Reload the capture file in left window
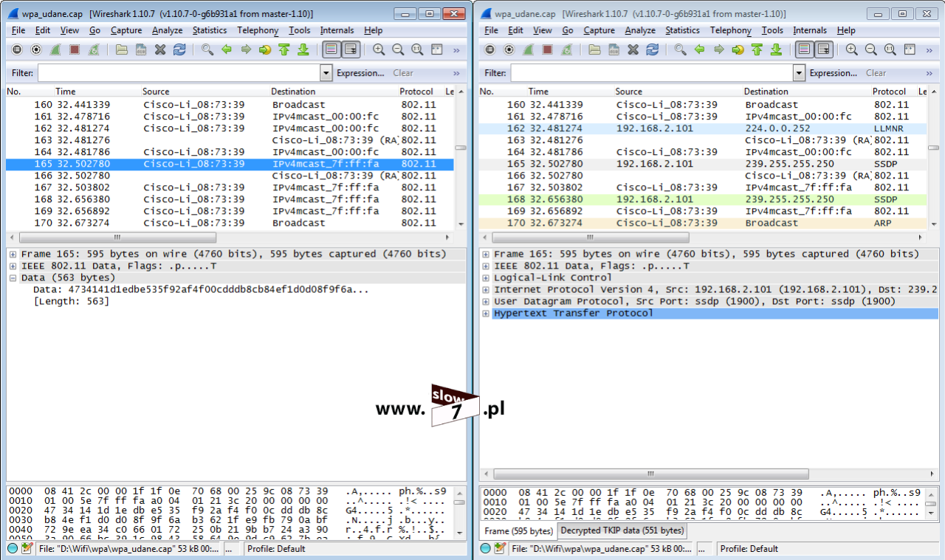Viewport: 945px width, 560px height. click(x=179, y=49)
